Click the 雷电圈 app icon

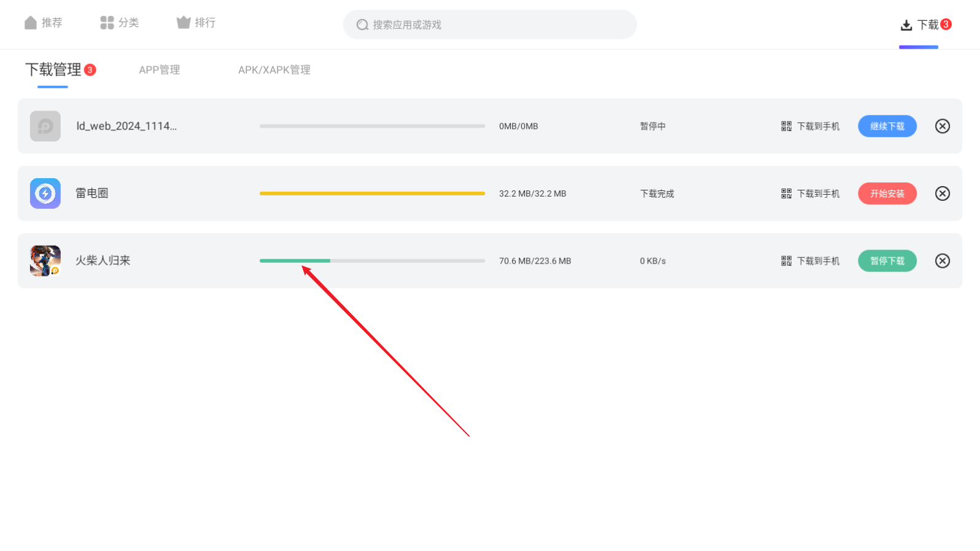pyautogui.click(x=45, y=193)
